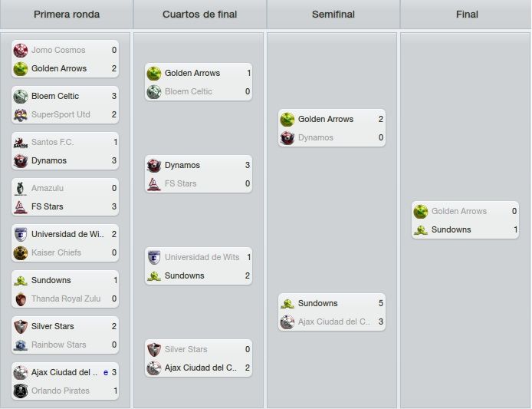
Task: Click the Santos F.C. crest icon
Action: click(21, 142)
